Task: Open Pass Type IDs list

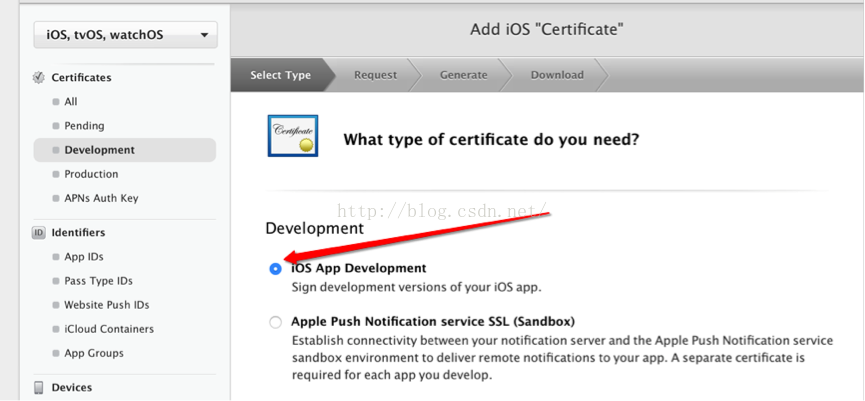Action: (x=98, y=281)
